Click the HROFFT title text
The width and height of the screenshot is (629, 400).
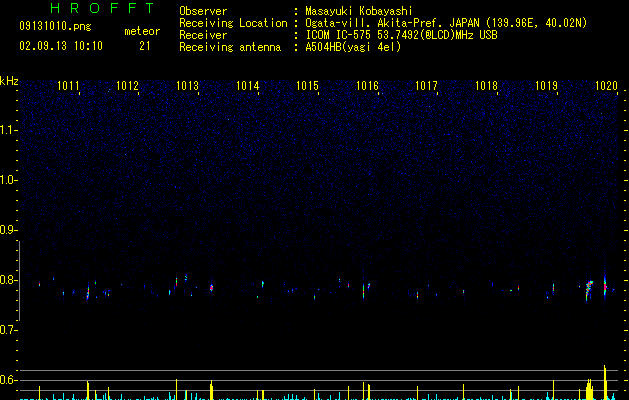[102, 8]
